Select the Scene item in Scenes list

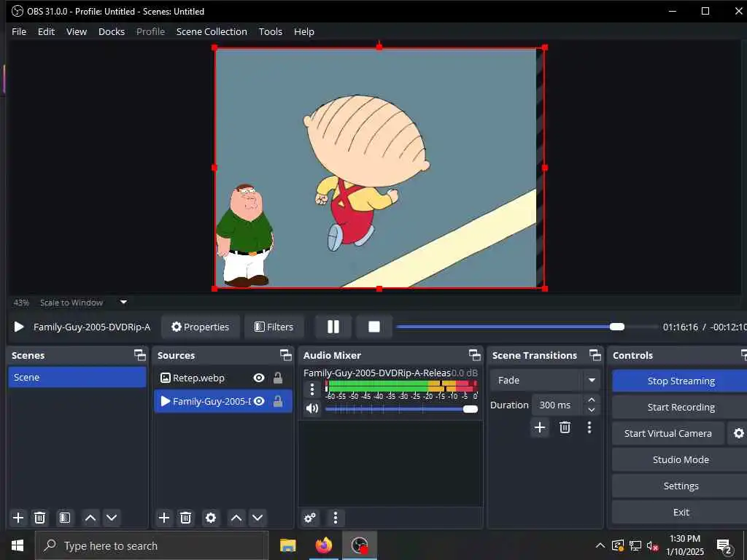(77, 377)
